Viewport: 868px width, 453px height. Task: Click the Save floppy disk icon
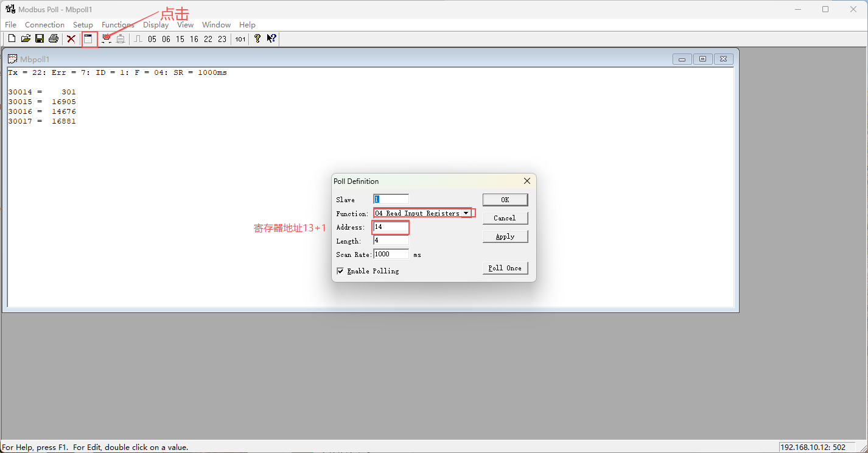[x=40, y=39]
